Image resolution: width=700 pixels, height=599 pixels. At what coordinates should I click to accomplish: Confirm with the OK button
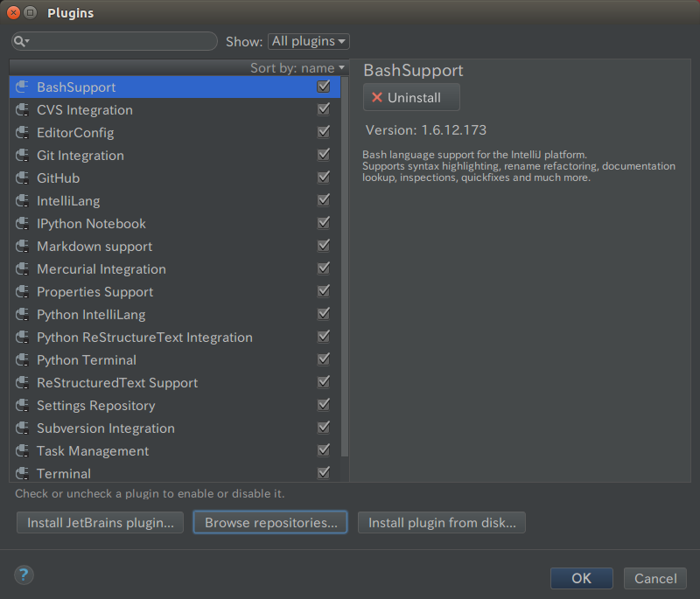(581, 579)
